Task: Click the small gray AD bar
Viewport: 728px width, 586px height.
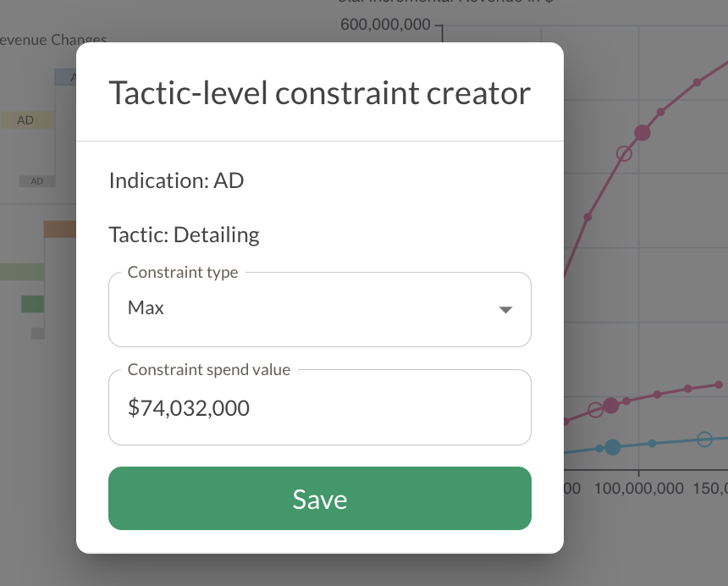Action: tap(37, 181)
